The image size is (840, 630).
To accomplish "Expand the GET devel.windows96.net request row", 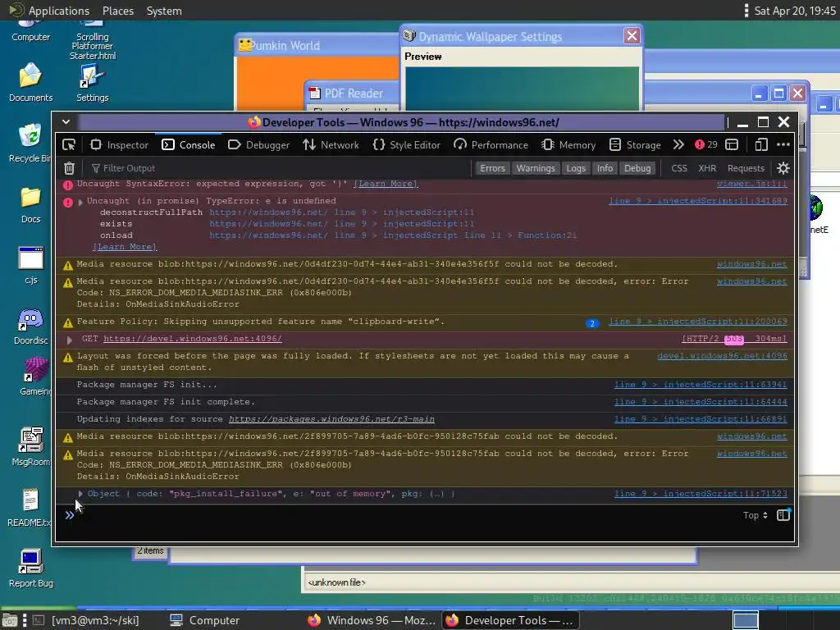I will tap(69, 339).
